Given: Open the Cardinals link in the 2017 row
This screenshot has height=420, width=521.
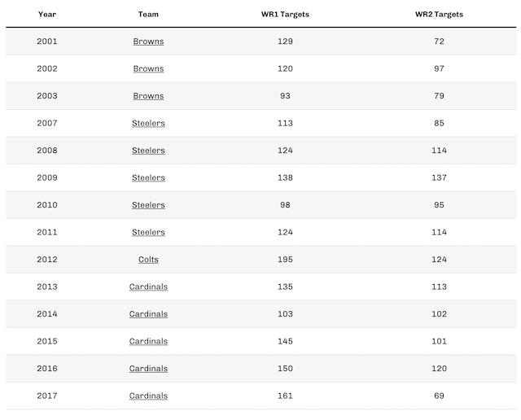Looking at the screenshot, I should point(148,396).
